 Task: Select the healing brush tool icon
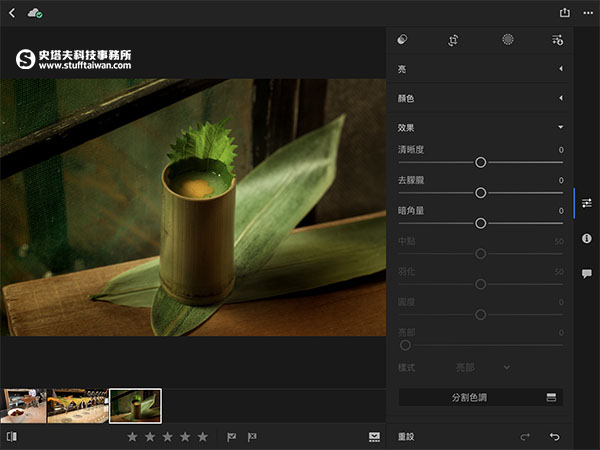(402, 39)
